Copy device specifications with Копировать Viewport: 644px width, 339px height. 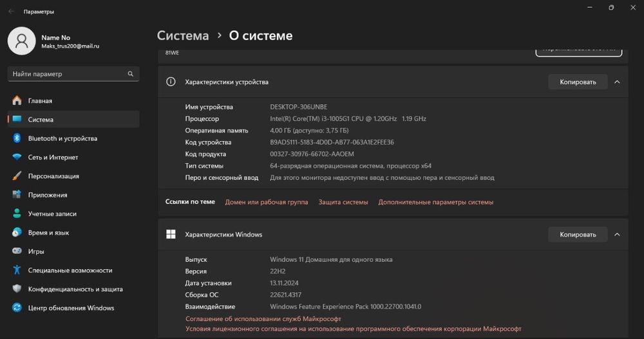pos(578,82)
